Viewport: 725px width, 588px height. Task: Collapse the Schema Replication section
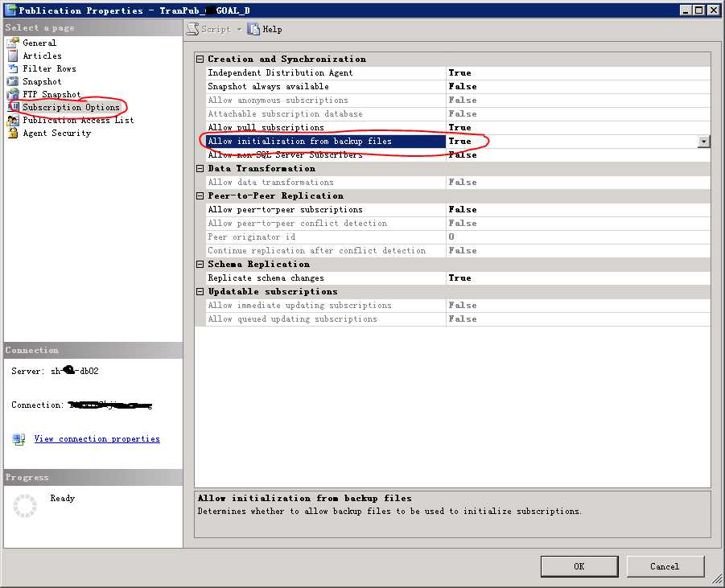point(200,265)
